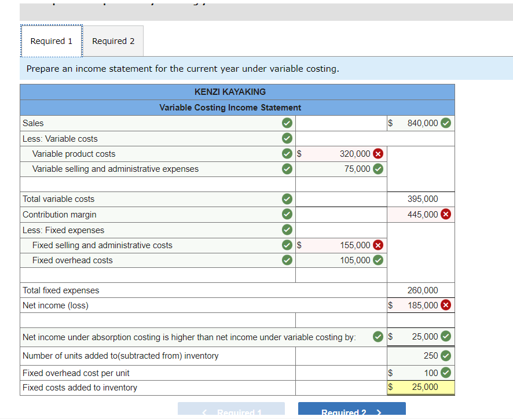
Task: Select the Less: Fixed expenses label
Action: [x=63, y=230]
